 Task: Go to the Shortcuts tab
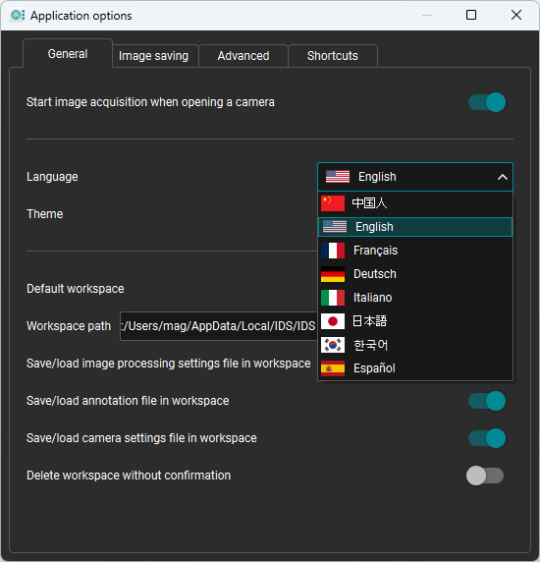point(333,56)
